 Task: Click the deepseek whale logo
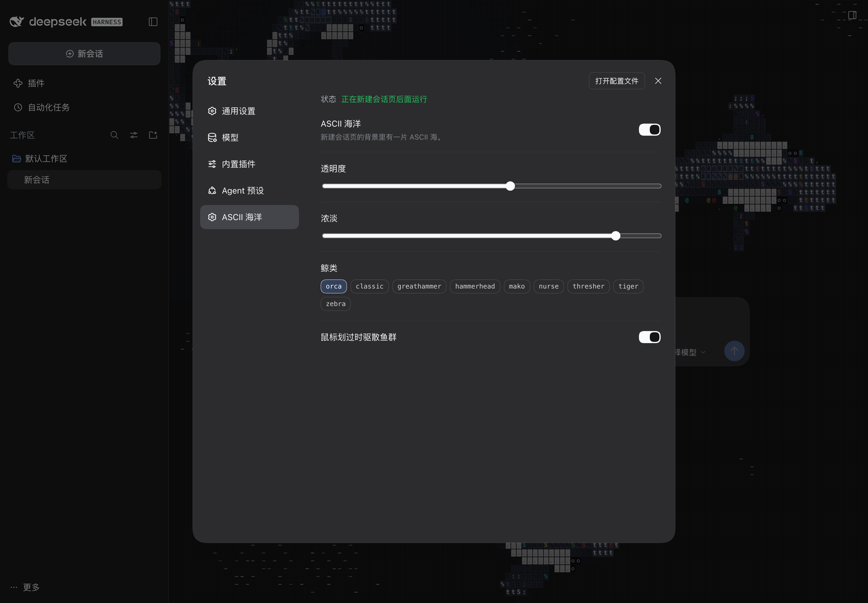[17, 22]
